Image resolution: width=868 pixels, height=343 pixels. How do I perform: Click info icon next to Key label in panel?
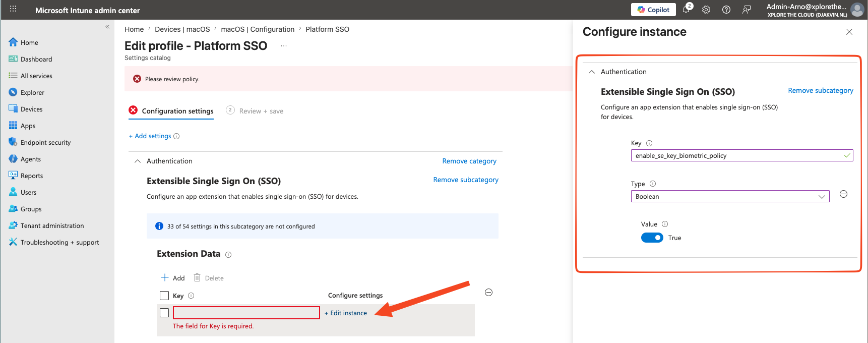coord(649,143)
